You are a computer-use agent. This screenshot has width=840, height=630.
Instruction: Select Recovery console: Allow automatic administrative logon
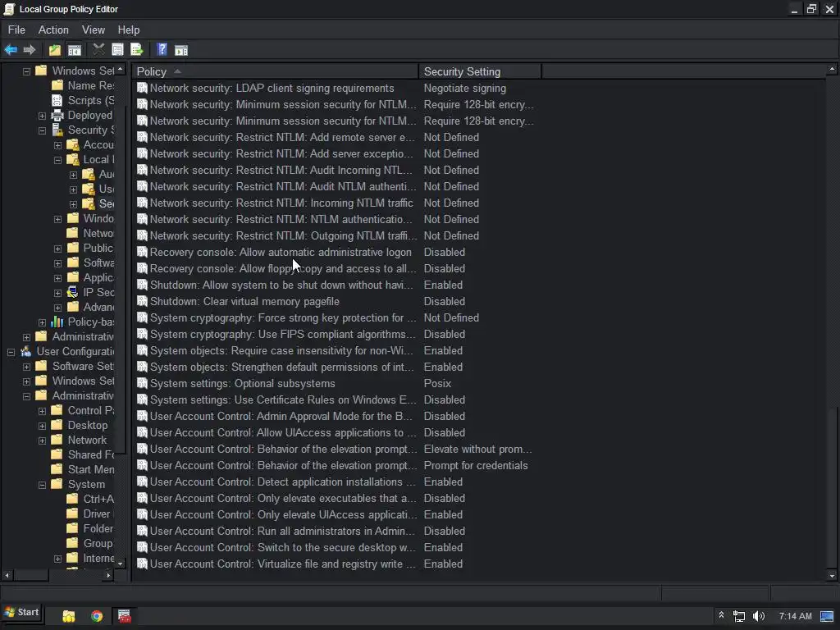[281, 253]
